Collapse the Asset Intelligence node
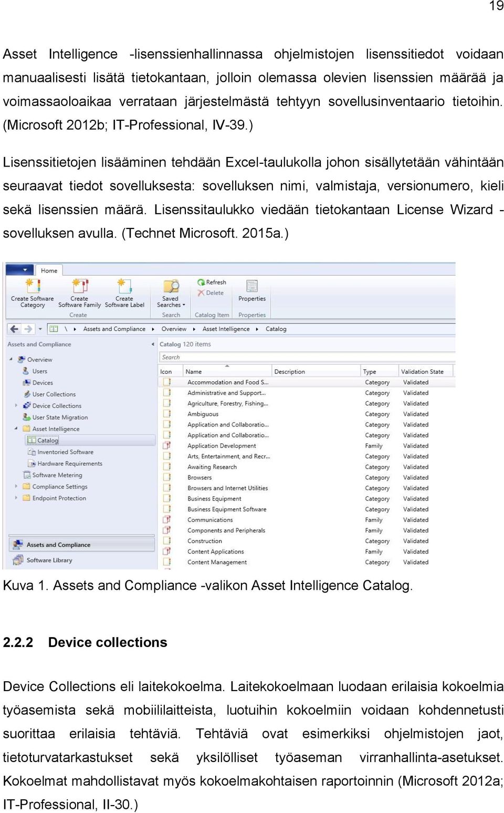 (16, 429)
